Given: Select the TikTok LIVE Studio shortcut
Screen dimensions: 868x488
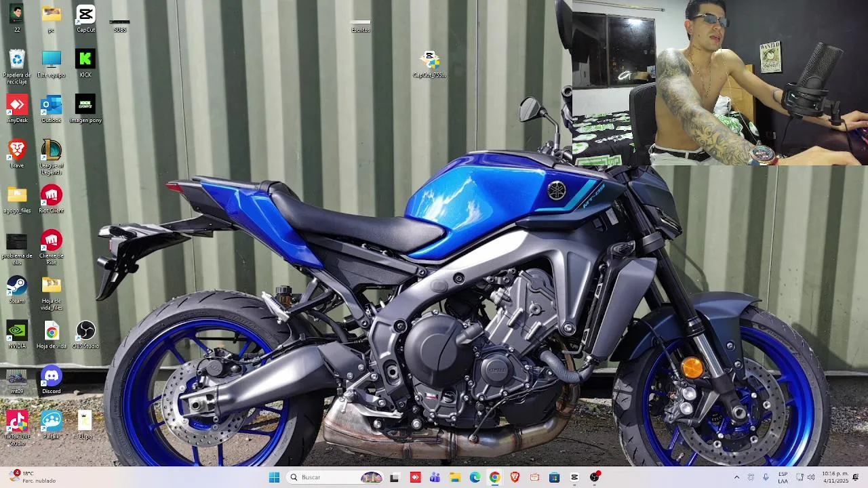Looking at the screenshot, I should (x=17, y=428).
